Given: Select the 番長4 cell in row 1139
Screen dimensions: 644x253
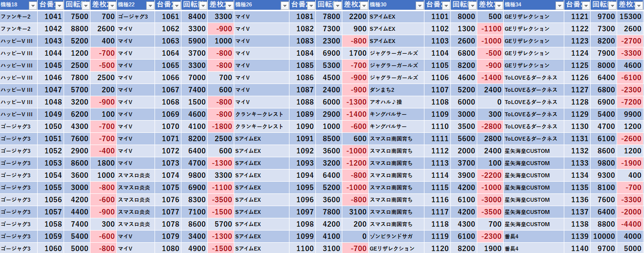Looking at the screenshot, I should tap(533, 236).
